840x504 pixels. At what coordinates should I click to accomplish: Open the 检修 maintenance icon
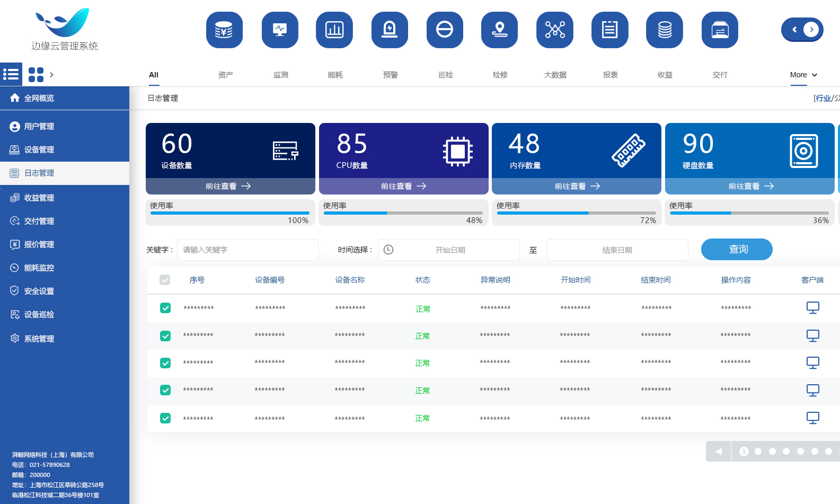499,30
